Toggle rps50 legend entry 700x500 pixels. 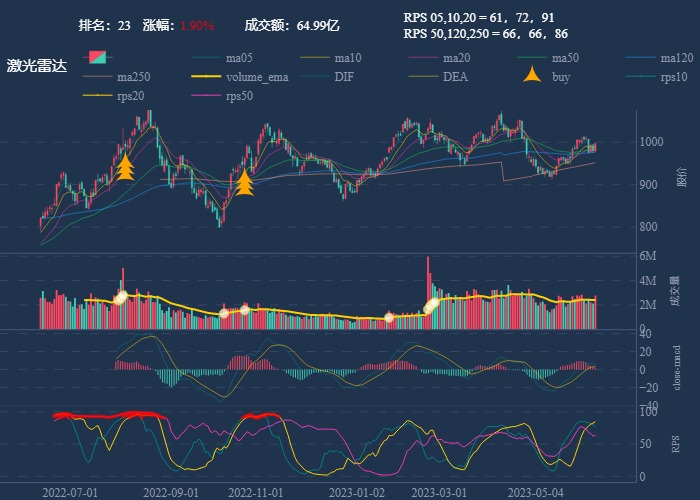(207, 96)
